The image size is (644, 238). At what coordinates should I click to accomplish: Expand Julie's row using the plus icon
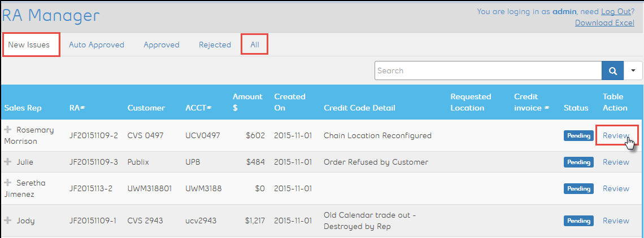click(x=8, y=162)
